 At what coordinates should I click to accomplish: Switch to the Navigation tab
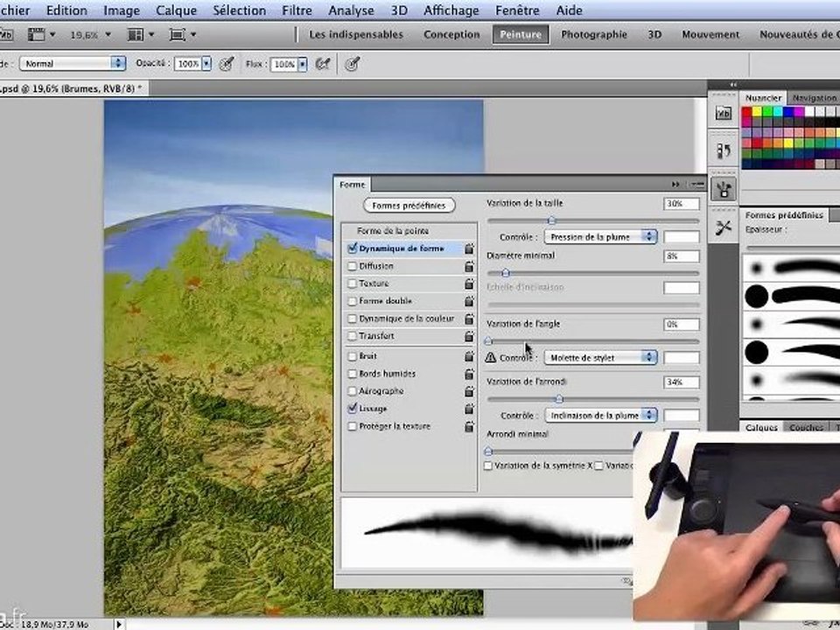tap(815, 98)
